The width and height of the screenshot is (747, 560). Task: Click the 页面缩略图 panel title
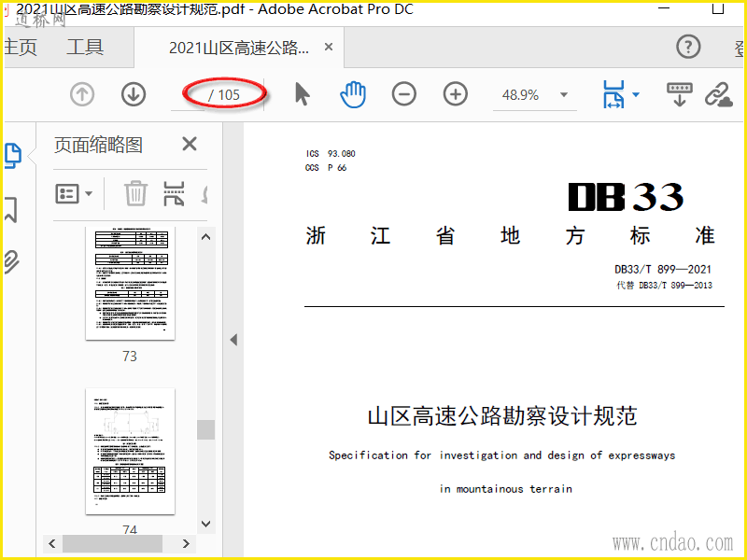[x=99, y=145]
